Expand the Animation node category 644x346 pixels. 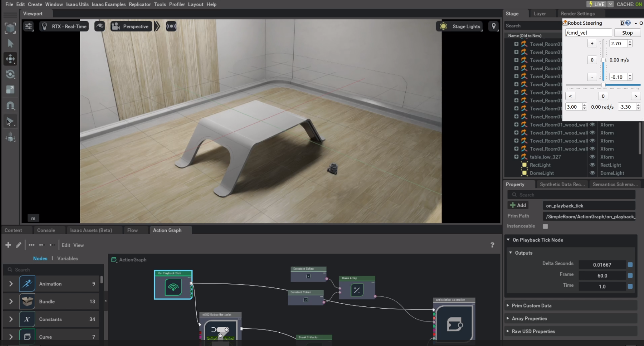[11, 284]
